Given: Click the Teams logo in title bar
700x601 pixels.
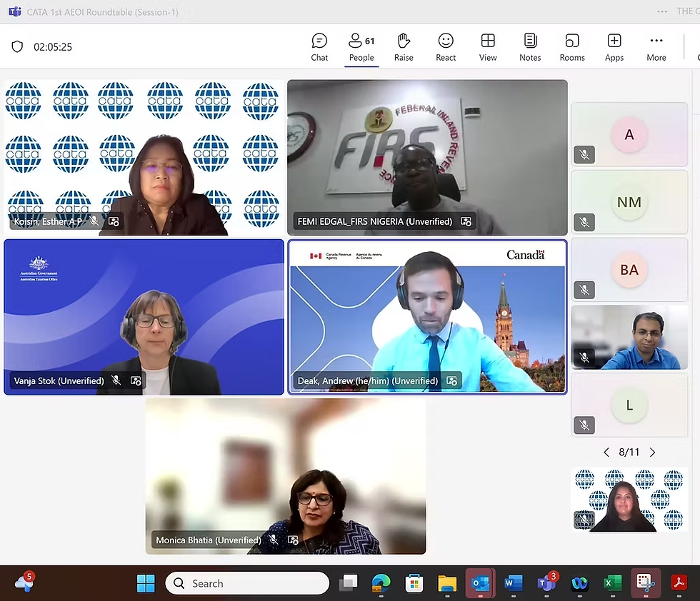Looking at the screenshot, I should click(15, 11).
